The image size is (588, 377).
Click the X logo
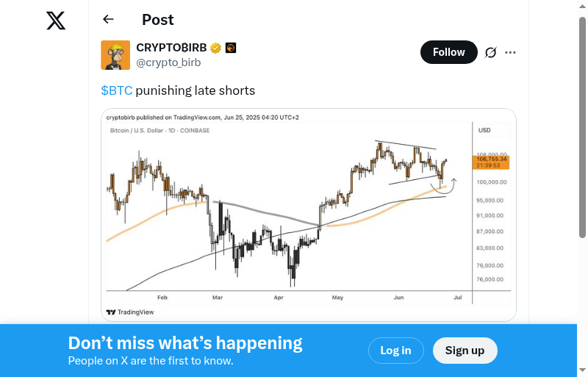click(56, 21)
